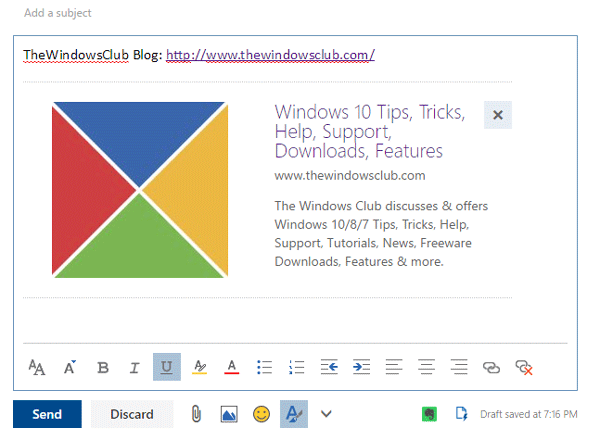Insert a bulleted list
The height and width of the screenshot is (440, 600).
(264, 367)
